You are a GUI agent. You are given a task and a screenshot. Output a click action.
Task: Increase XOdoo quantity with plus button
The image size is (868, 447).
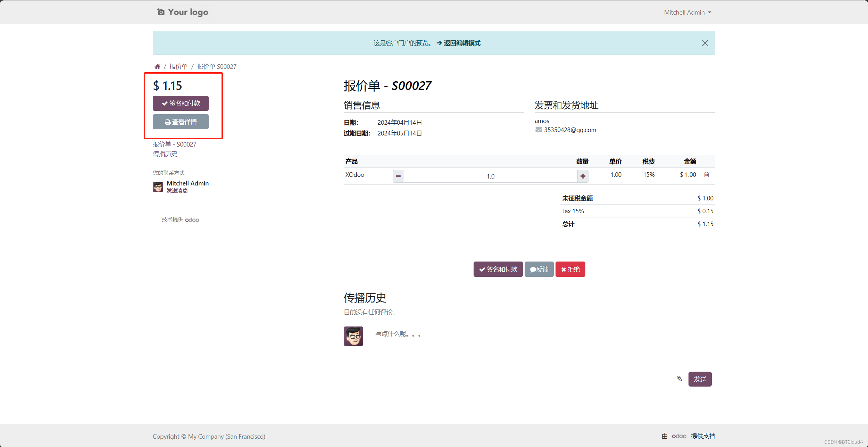pos(583,176)
